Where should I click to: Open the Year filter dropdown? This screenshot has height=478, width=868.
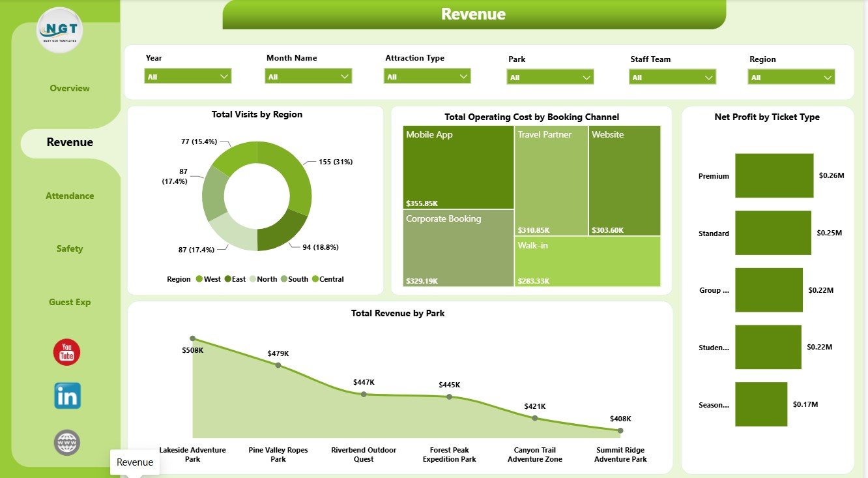click(188, 76)
